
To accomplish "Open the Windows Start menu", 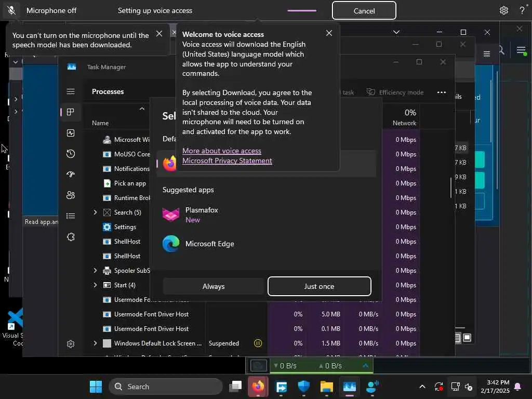I will click(96, 387).
